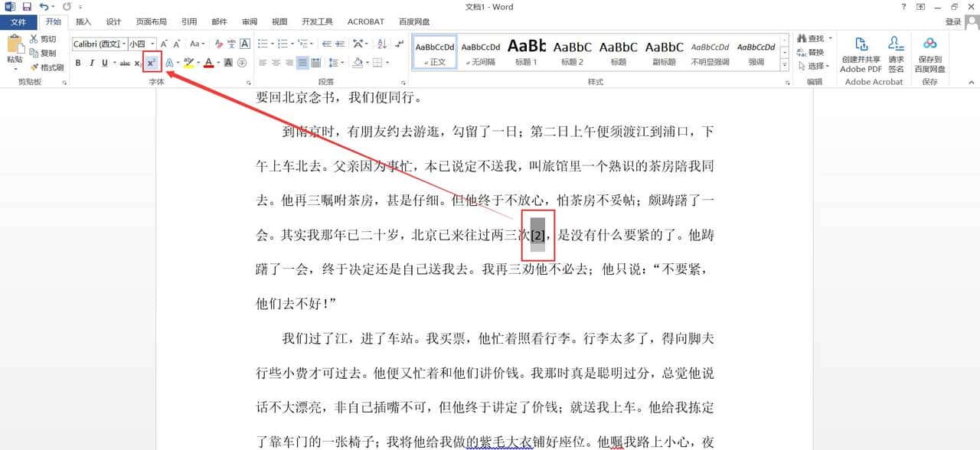Apply superscript formatting
This screenshot has width=980, height=450.
pos(152,63)
